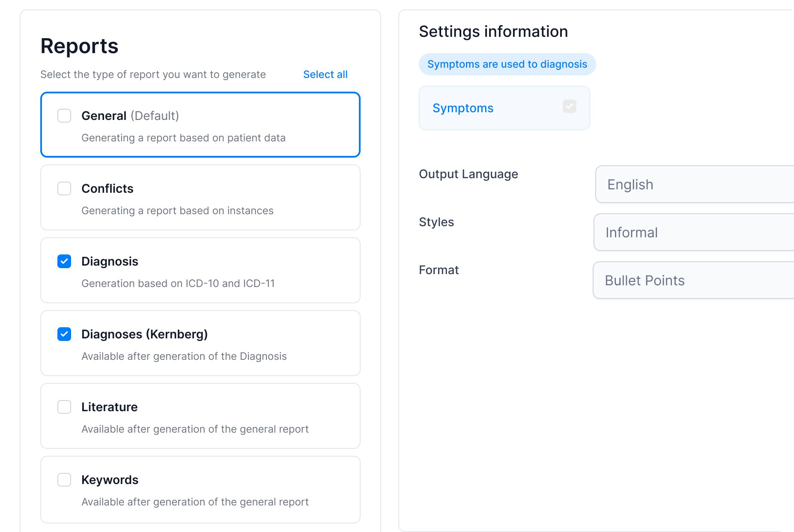
Task: Uncheck the Diagnosis report checkbox
Action: [x=64, y=261]
